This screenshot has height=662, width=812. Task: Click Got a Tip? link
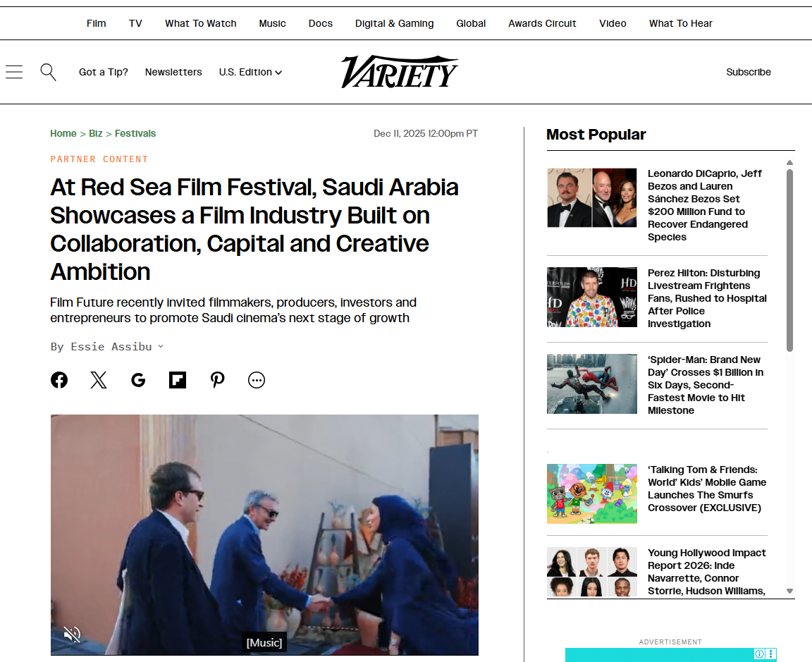(103, 72)
